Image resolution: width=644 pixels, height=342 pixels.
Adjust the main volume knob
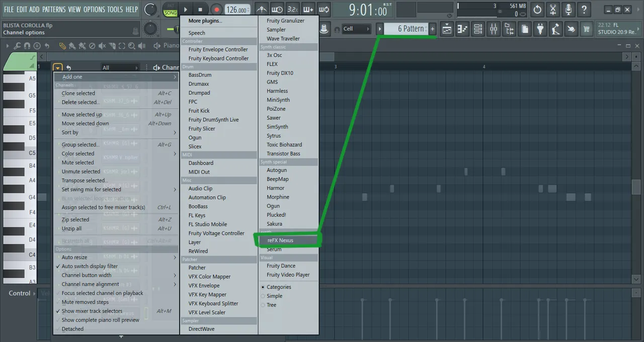(150, 9)
